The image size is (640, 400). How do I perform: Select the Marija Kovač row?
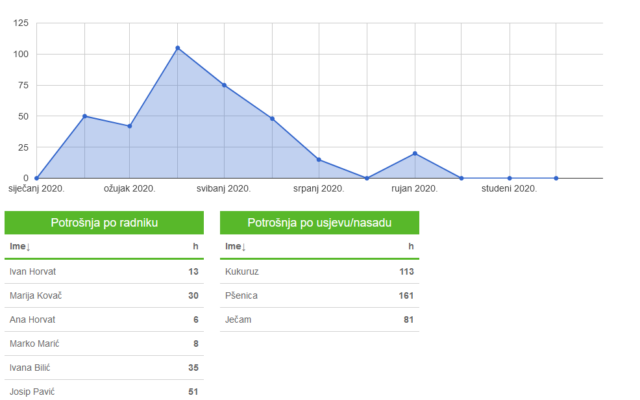click(x=104, y=296)
